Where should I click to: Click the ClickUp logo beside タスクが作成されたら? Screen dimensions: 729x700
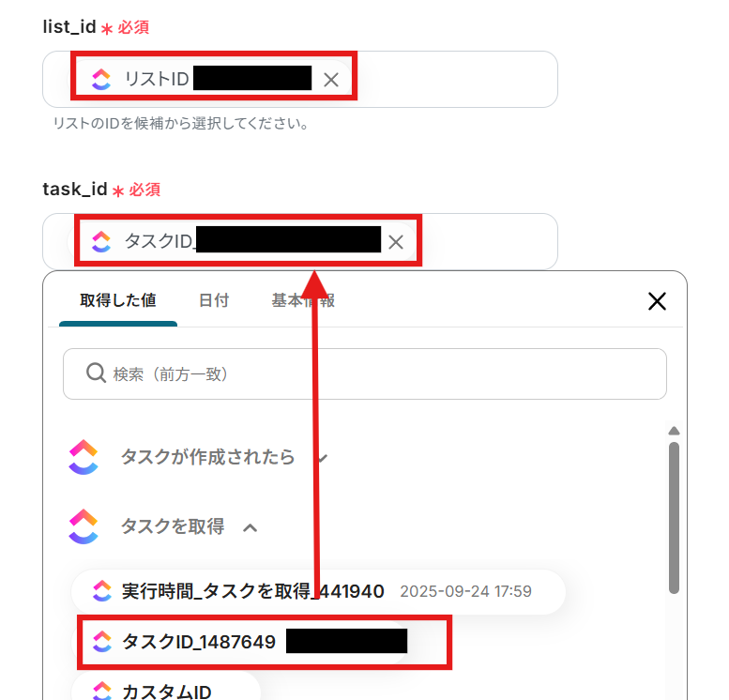pos(84,457)
